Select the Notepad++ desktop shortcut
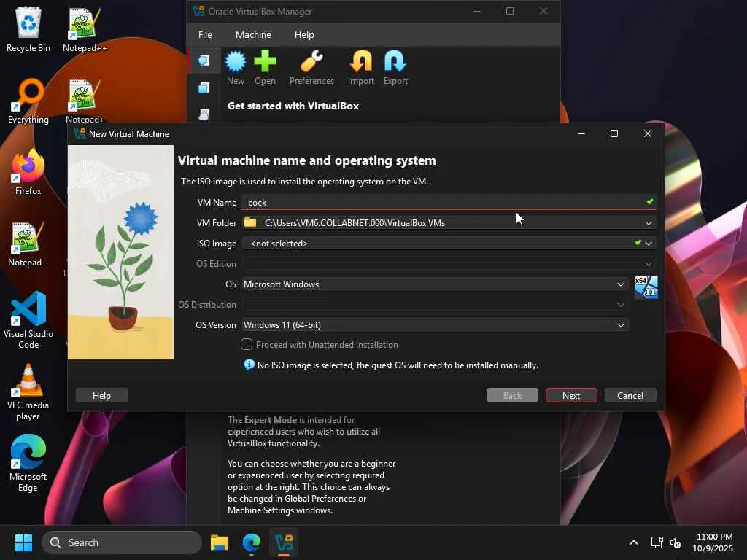This screenshot has height=560, width=747. (85, 29)
